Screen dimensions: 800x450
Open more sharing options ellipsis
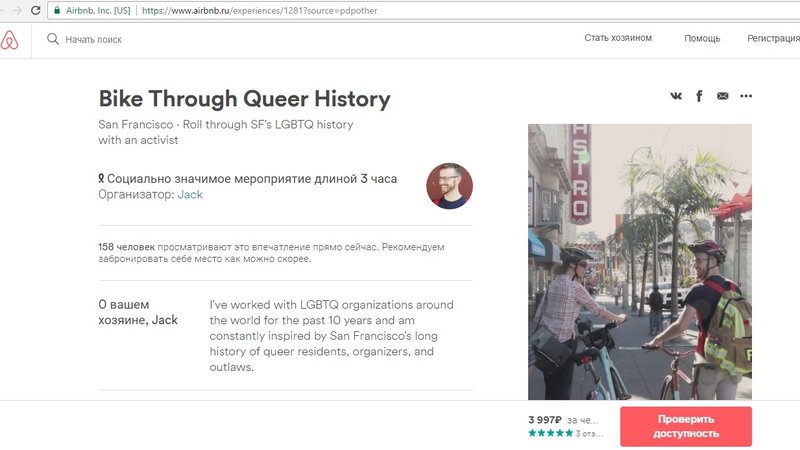pyautogui.click(x=746, y=96)
